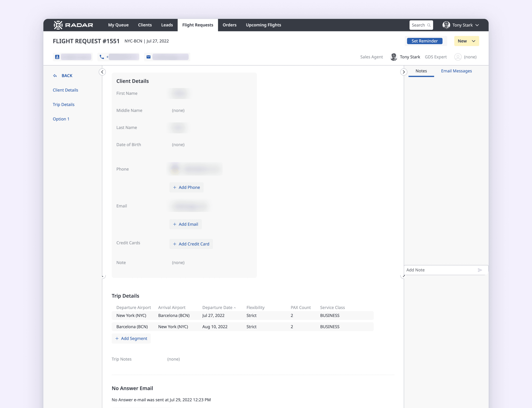The width and height of the screenshot is (532, 408).
Task: Collapse the right Notes panel chevron
Action: [403, 72]
